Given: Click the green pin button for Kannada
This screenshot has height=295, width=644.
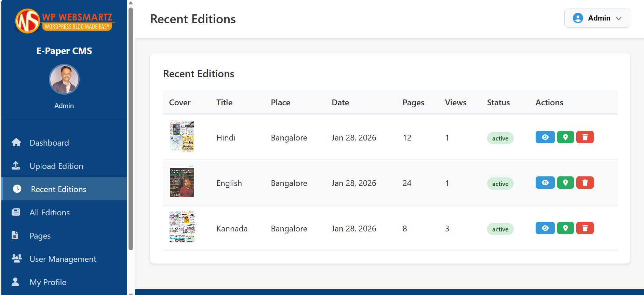Looking at the screenshot, I should point(565,228).
